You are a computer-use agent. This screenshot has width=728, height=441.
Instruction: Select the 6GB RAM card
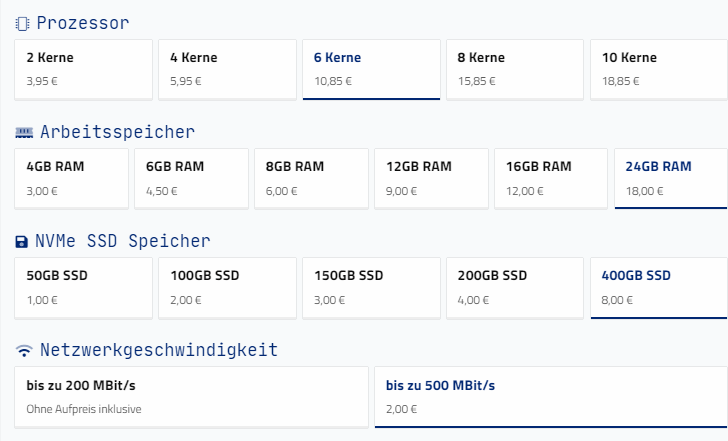(191, 179)
